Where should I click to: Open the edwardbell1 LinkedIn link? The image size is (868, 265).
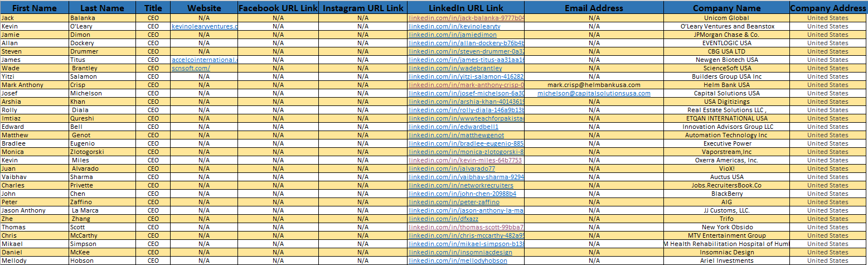pyautogui.click(x=454, y=127)
